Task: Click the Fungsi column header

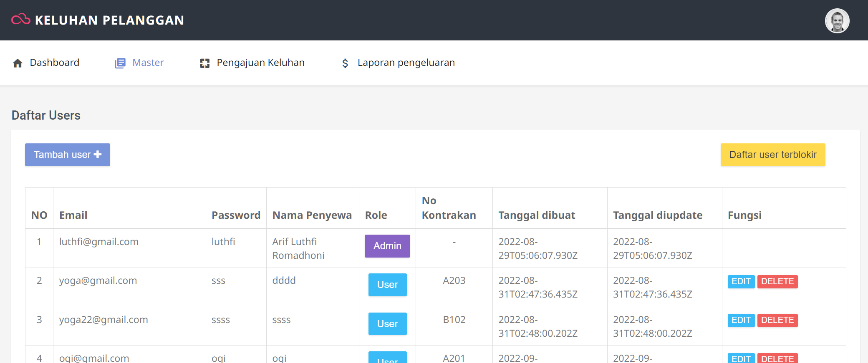Action: (744, 215)
